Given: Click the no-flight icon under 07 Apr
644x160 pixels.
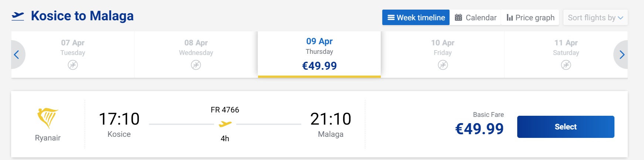Looking at the screenshot, I should [x=73, y=65].
